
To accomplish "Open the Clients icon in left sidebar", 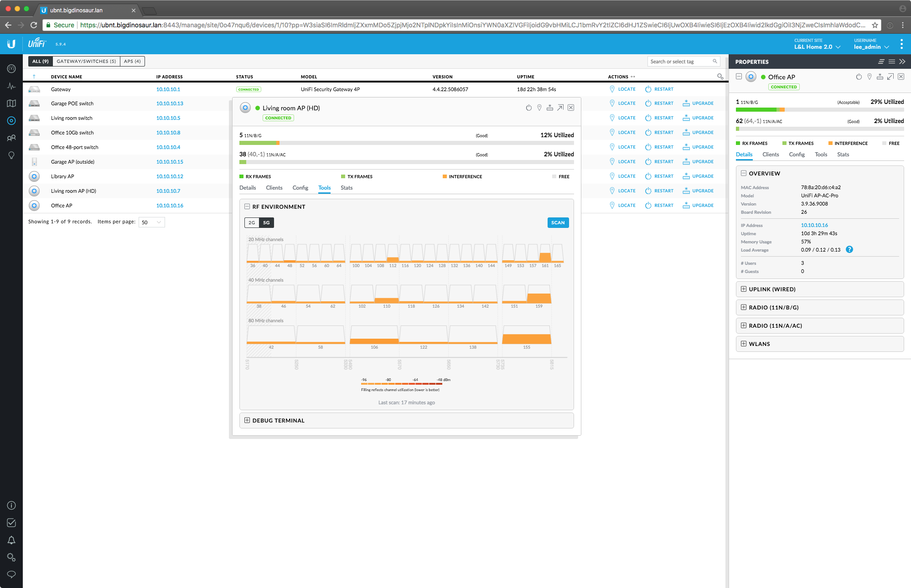I will coord(11,138).
